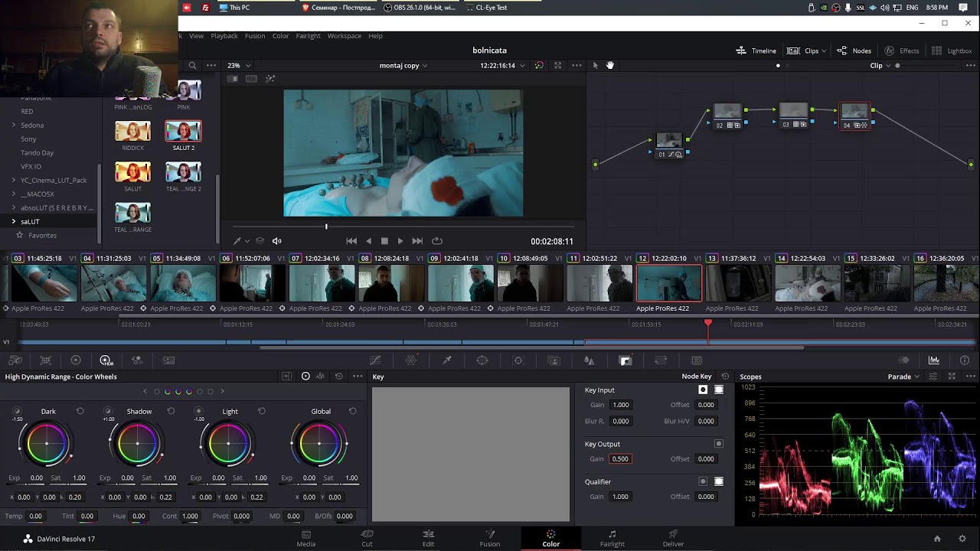Image resolution: width=980 pixels, height=551 pixels.
Task: Reset the Shadow wheel
Action: point(171,411)
